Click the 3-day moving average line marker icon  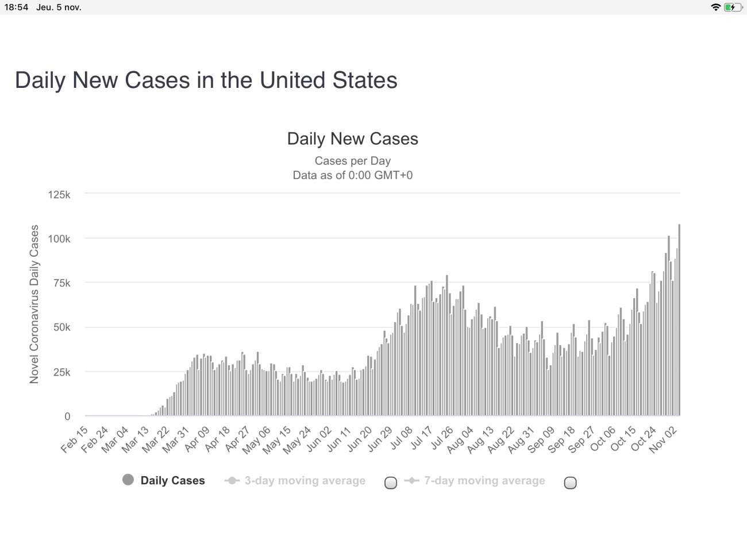click(x=232, y=481)
